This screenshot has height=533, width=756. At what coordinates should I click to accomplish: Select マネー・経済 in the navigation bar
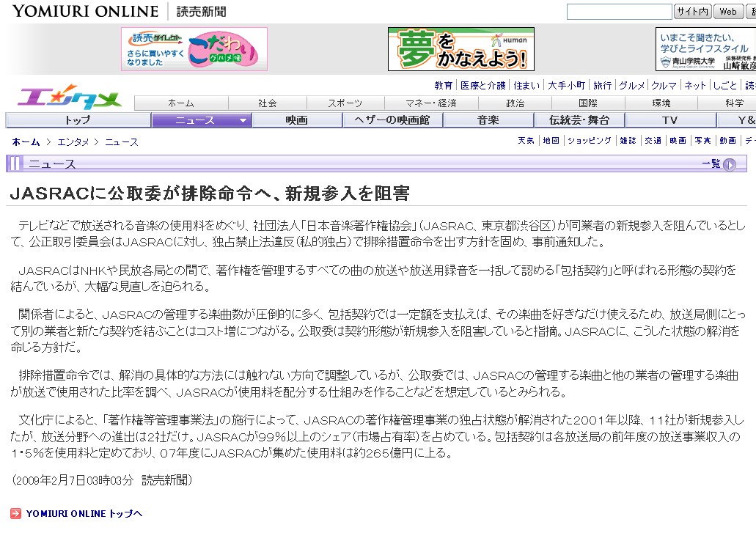point(431,103)
